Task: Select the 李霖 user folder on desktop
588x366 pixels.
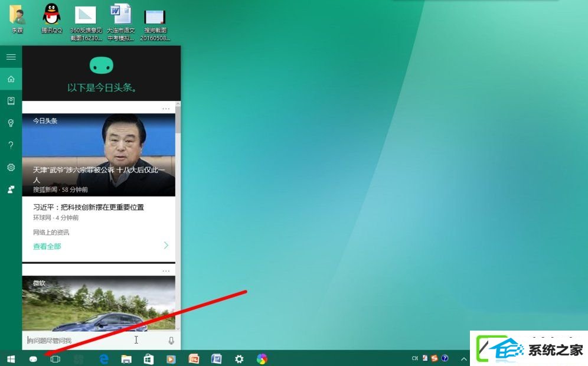Action: pyautogui.click(x=17, y=19)
